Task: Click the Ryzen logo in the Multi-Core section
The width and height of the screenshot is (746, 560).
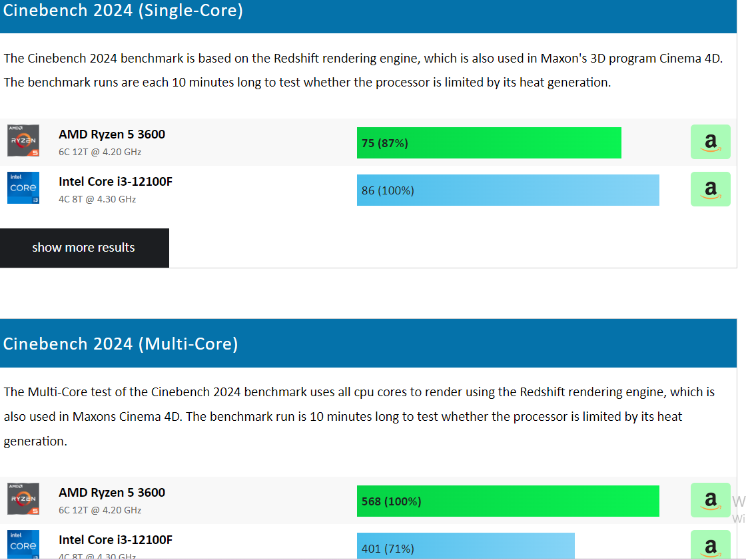Action: click(x=23, y=499)
